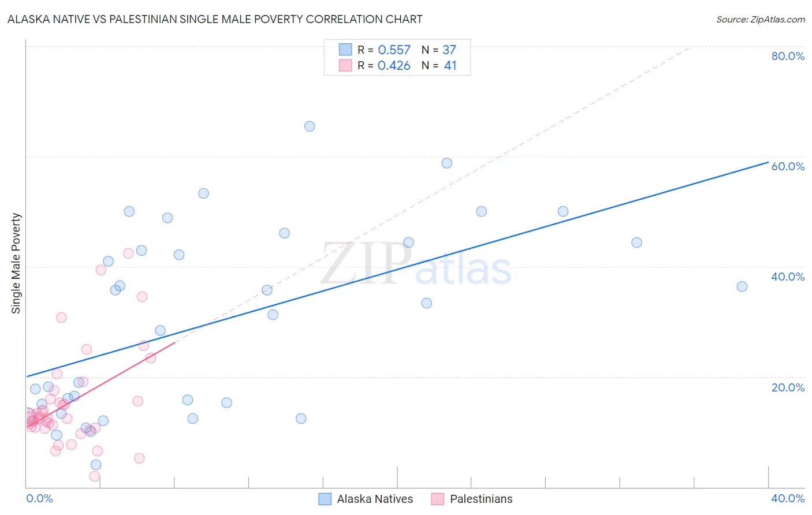The width and height of the screenshot is (812, 515).
Task: Click the 0.0% x-axis label
Action: 40,498
